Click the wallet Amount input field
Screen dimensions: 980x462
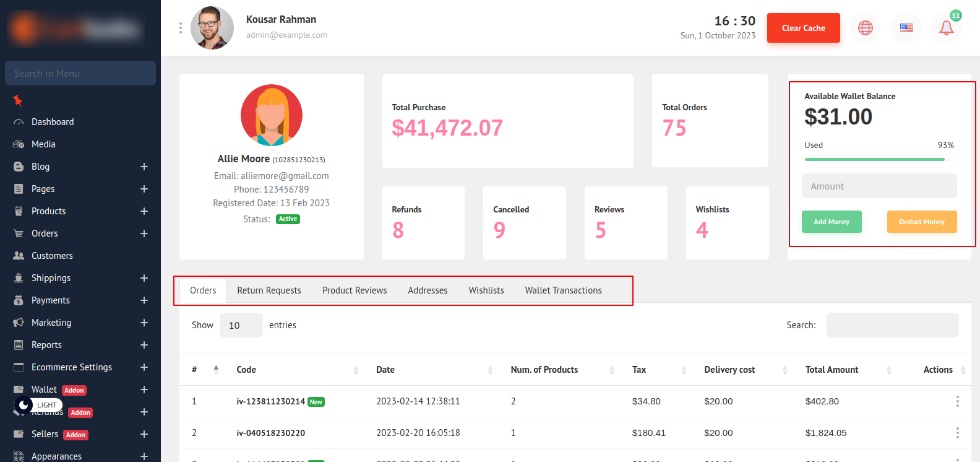879,186
